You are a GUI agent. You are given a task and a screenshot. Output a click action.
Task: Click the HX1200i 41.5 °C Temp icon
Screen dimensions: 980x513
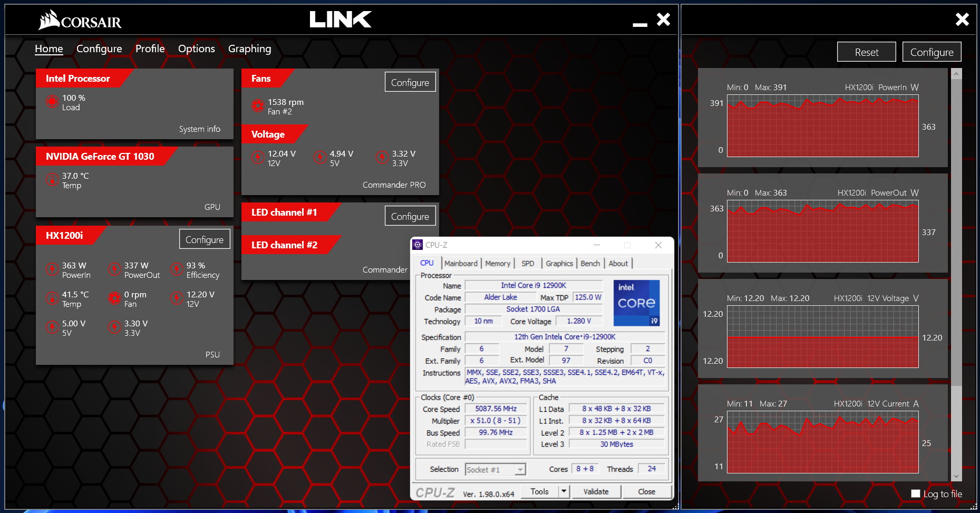click(x=52, y=298)
